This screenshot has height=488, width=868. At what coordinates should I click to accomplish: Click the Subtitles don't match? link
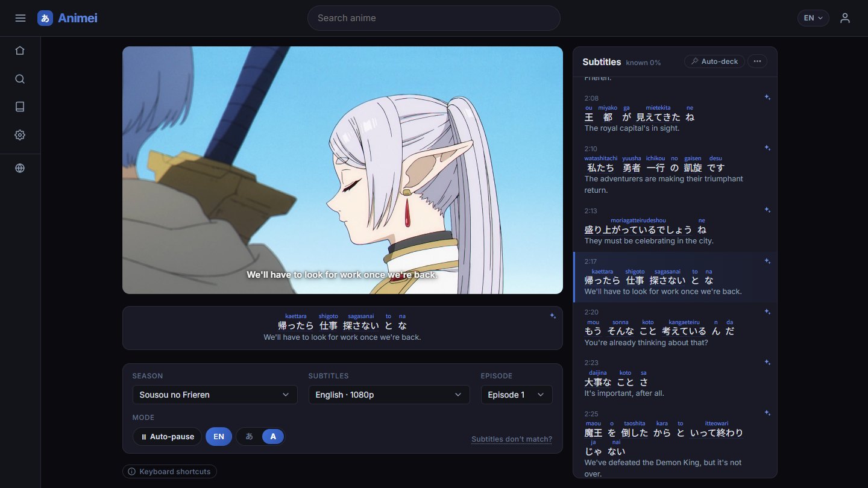click(512, 439)
